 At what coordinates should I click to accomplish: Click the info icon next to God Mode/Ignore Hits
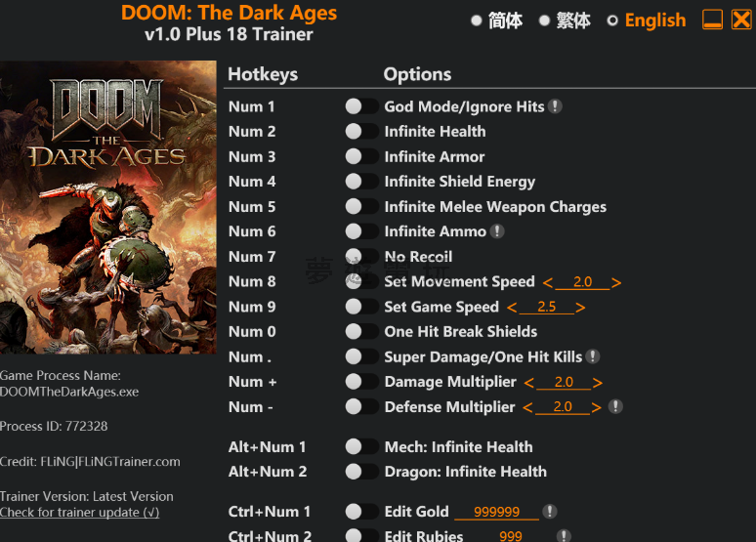pyautogui.click(x=555, y=106)
